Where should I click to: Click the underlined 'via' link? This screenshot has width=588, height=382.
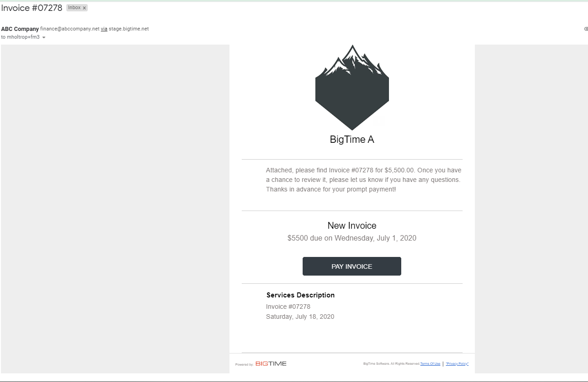coord(104,29)
